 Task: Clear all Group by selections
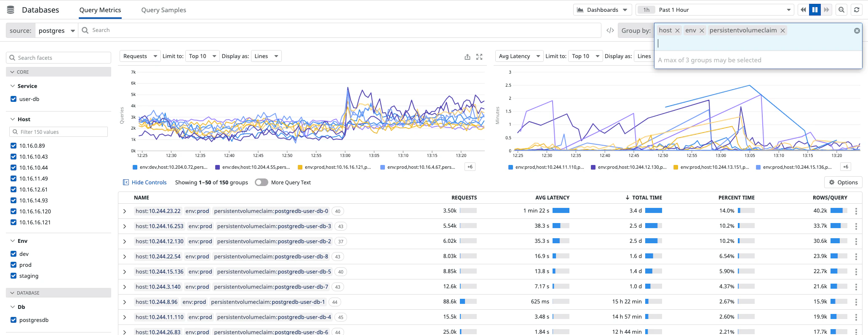click(857, 31)
